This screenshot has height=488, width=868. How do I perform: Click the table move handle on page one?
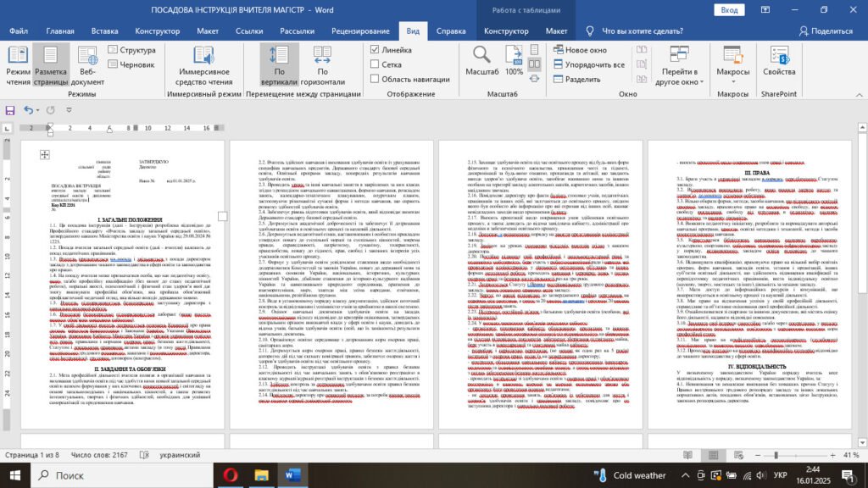(45, 154)
